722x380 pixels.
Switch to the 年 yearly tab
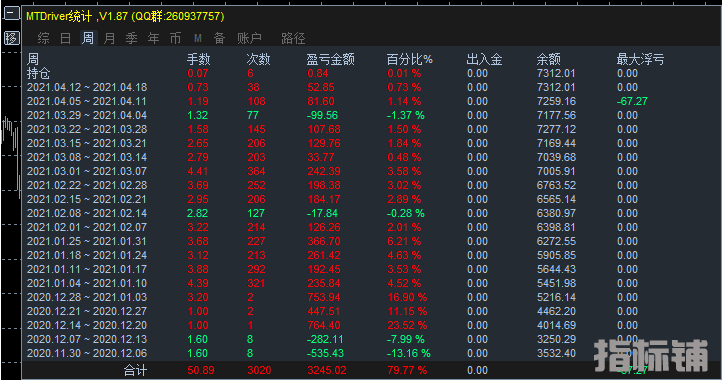tap(153, 38)
